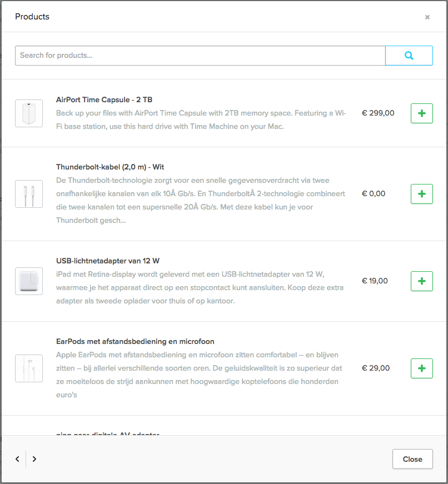This screenshot has height=484, width=448.
Task: Add Thunderbolt-kabel using its plus icon
Action: coord(422,194)
